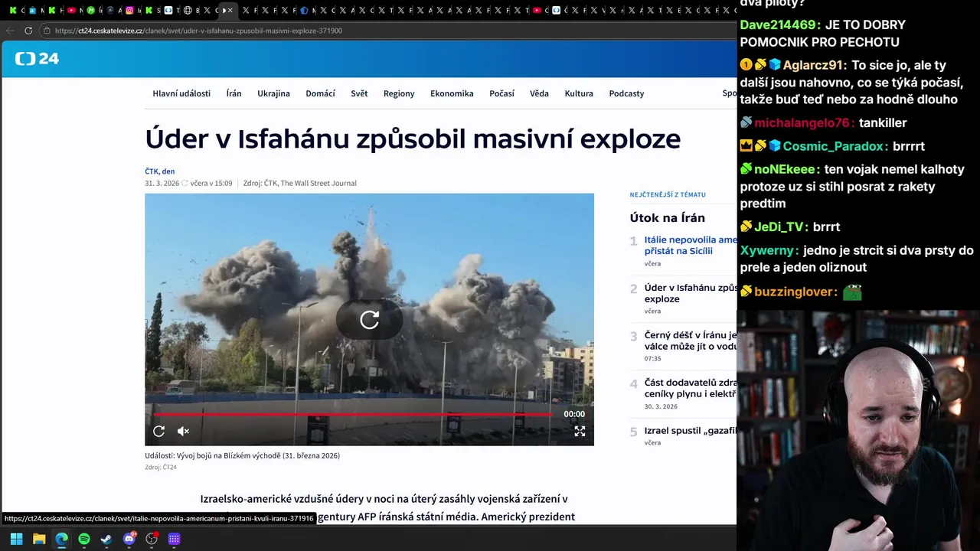Screen dimensions: 980x551
Task: Click chat username Xywerny
Action: [x=769, y=250]
